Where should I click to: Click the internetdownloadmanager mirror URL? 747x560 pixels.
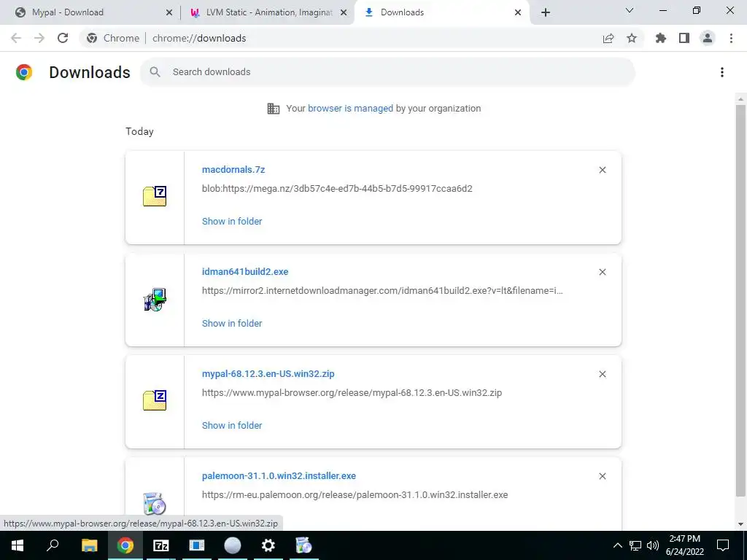(382, 290)
